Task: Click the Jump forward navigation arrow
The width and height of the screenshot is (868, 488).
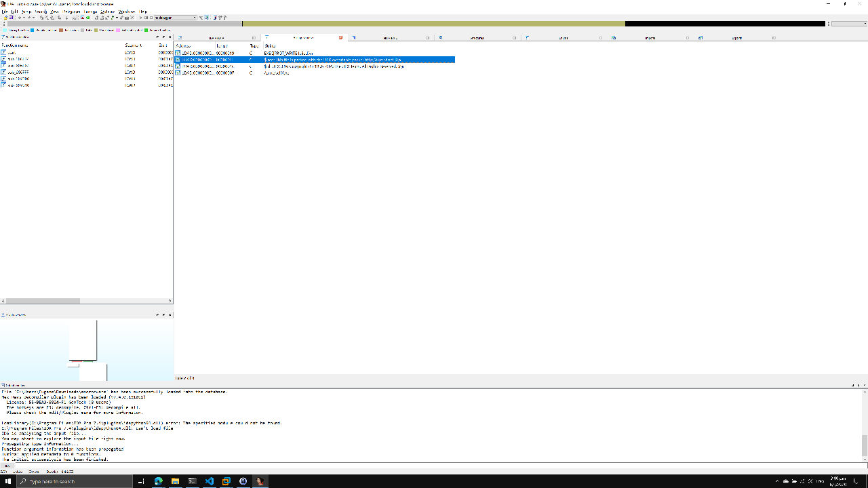Action: pos(30,18)
